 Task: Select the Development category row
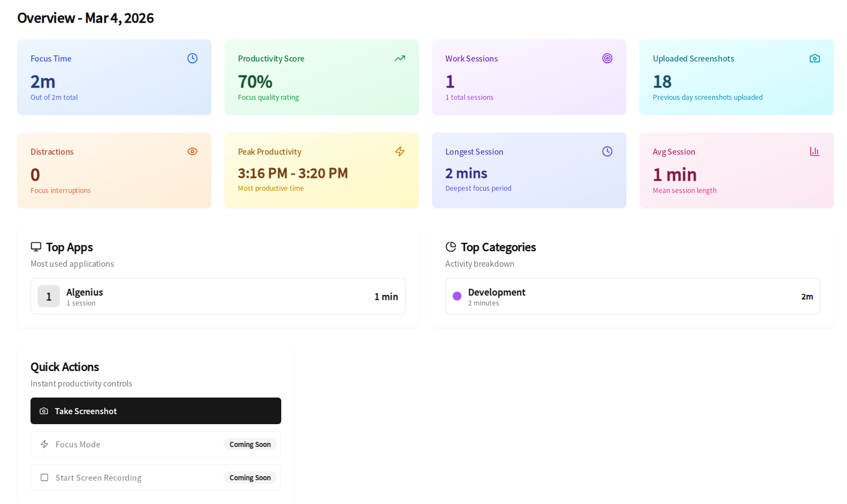pos(633,296)
